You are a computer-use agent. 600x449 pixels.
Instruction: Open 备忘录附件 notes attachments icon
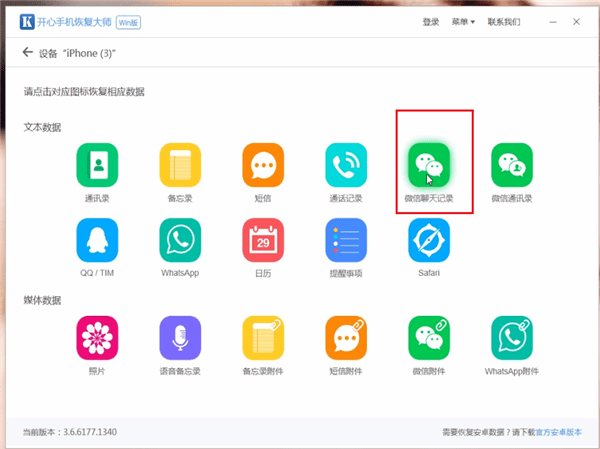point(263,338)
